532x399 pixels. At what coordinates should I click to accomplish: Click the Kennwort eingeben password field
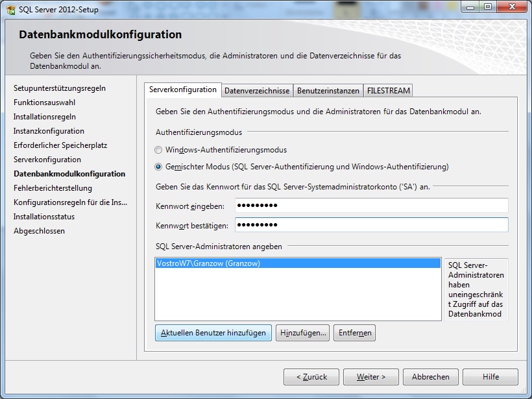pyautogui.click(x=372, y=205)
